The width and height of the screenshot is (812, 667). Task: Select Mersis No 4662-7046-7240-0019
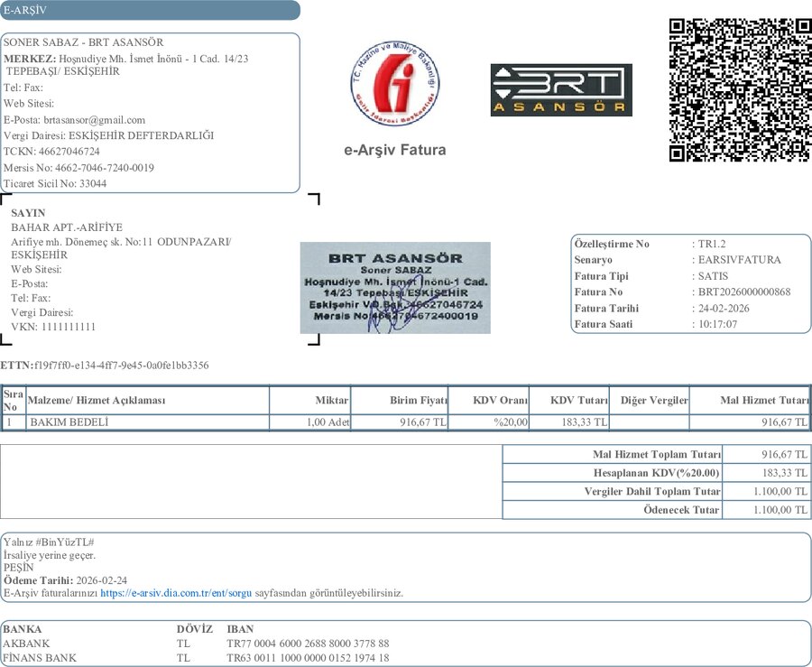[x=78, y=168]
